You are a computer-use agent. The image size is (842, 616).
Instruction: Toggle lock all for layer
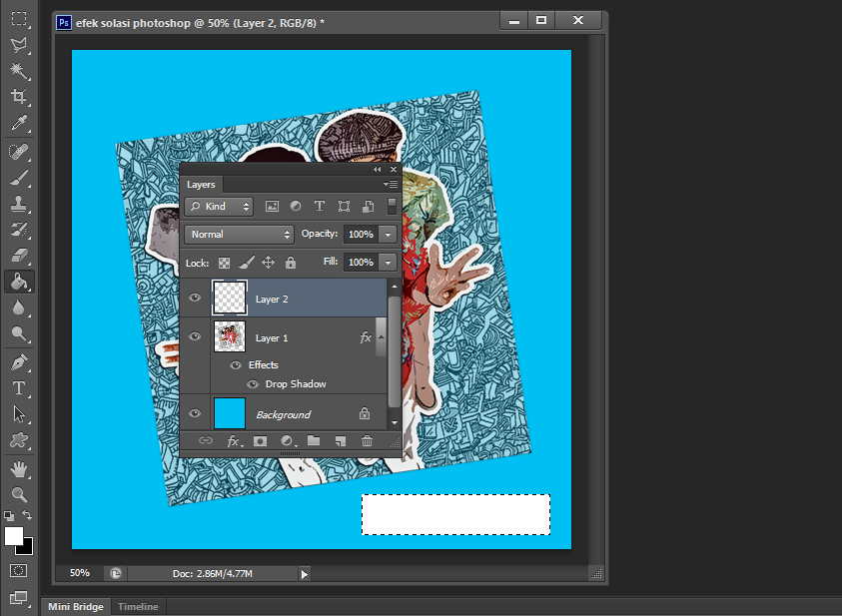pyautogui.click(x=291, y=263)
